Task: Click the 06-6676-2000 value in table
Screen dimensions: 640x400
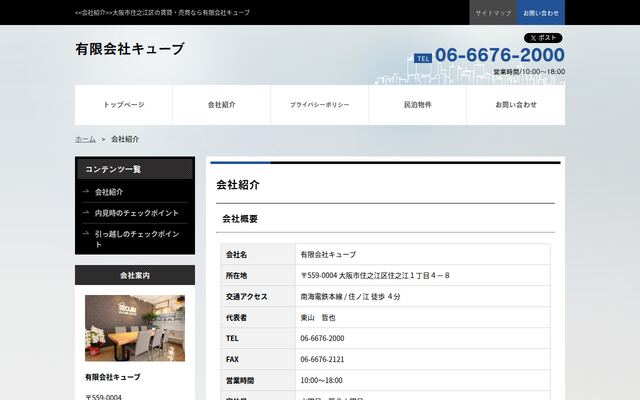Action: click(322, 338)
